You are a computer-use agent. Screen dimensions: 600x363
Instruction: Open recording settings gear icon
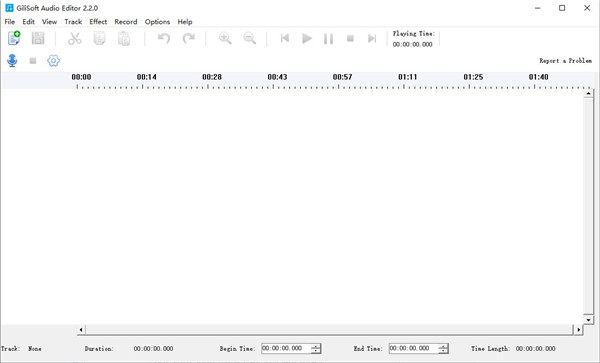(x=54, y=60)
